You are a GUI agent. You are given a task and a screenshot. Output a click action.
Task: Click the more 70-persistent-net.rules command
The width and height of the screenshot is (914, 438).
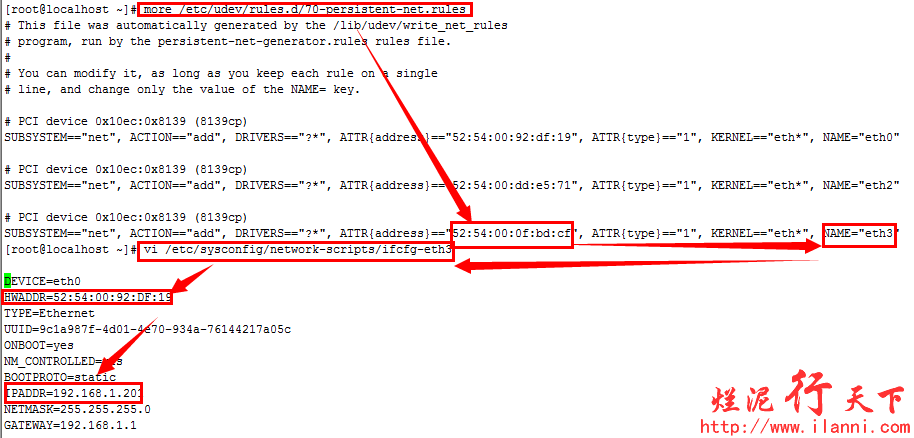point(305,10)
